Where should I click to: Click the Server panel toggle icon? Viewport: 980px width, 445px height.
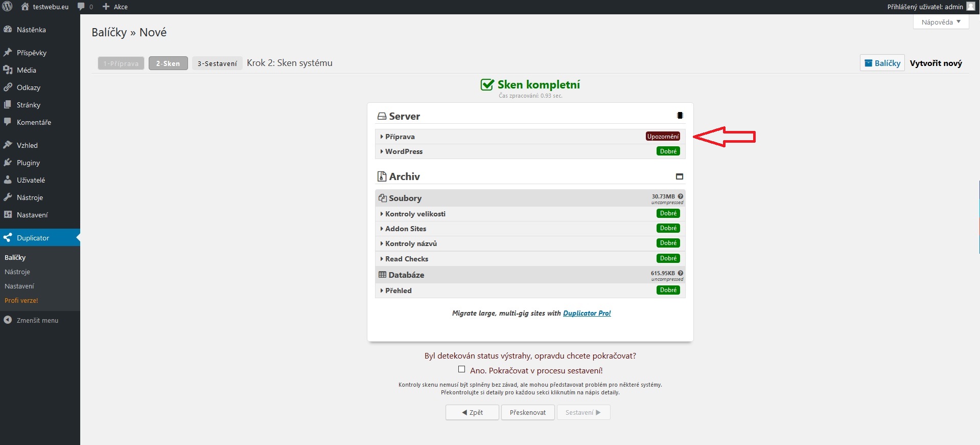[680, 116]
